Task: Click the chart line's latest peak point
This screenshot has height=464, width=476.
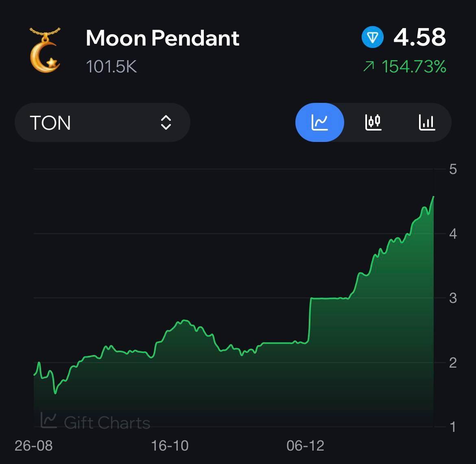Action: pyautogui.click(x=433, y=197)
